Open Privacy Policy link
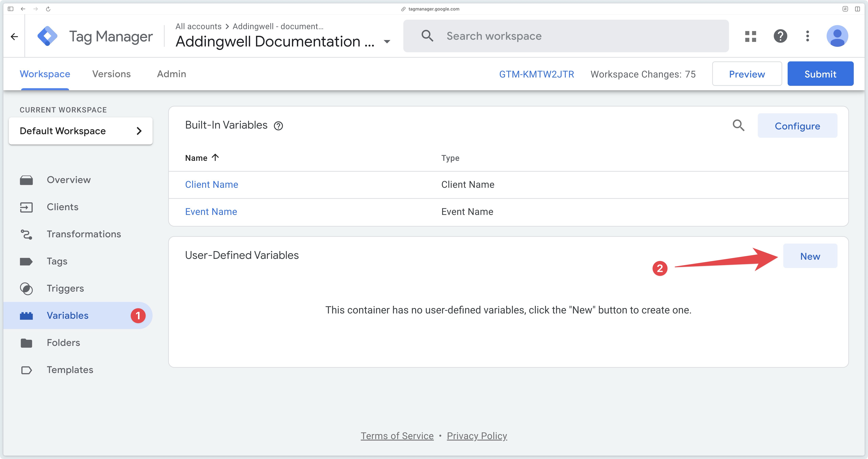 point(477,436)
